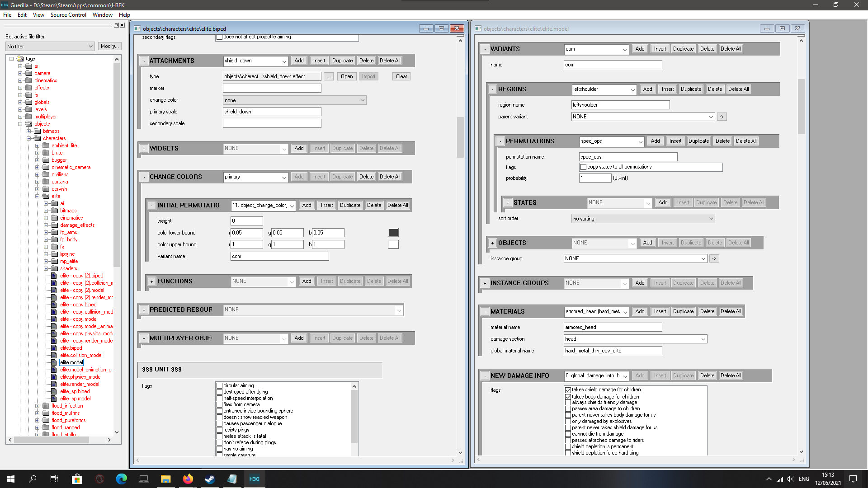Click elite.model file icon in tag tree
The image size is (868, 488).
click(54, 362)
